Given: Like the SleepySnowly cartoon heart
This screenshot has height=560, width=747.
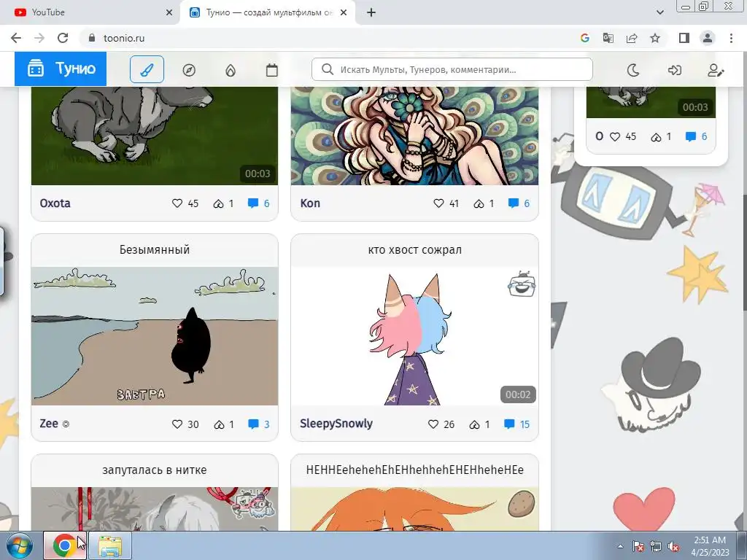Looking at the screenshot, I should (x=433, y=424).
